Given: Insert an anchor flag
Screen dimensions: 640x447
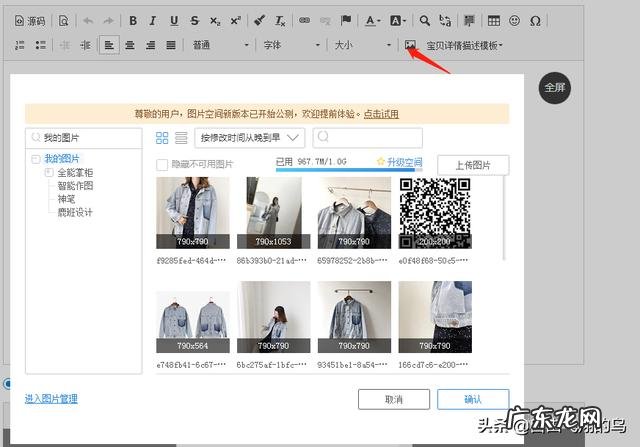Looking at the screenshot, I should click(346, 21).
